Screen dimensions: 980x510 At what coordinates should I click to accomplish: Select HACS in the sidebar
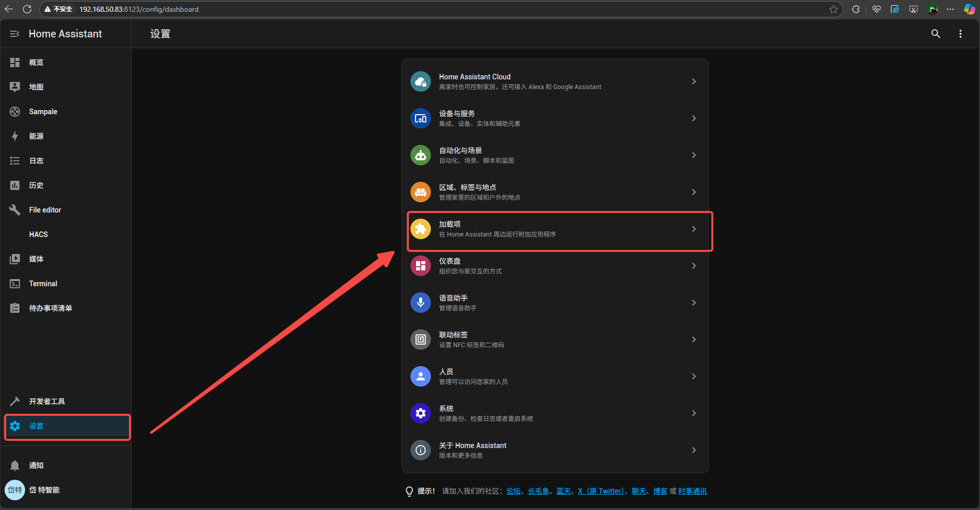pyautogui.click(x=38, y=235)
